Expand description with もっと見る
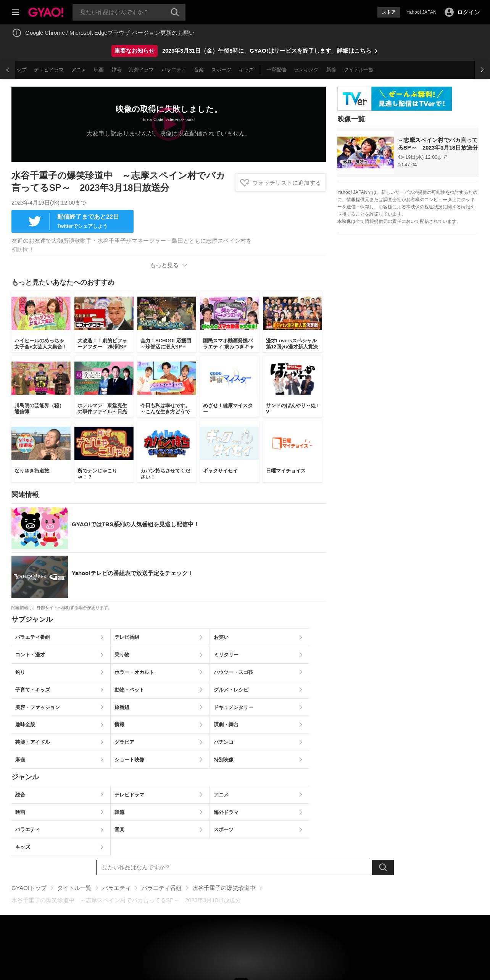490x980 pixels. pos(168,265)
